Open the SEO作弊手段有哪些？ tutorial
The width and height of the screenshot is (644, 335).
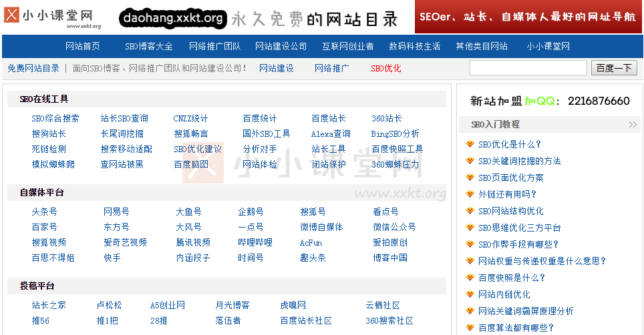tap(518, 244)
